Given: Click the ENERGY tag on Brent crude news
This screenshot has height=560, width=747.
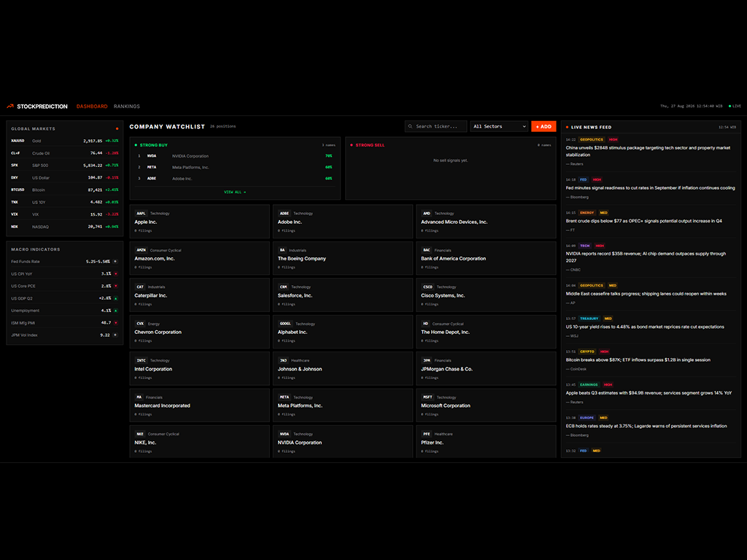Looking at the screenshot, I should (587, 212).
